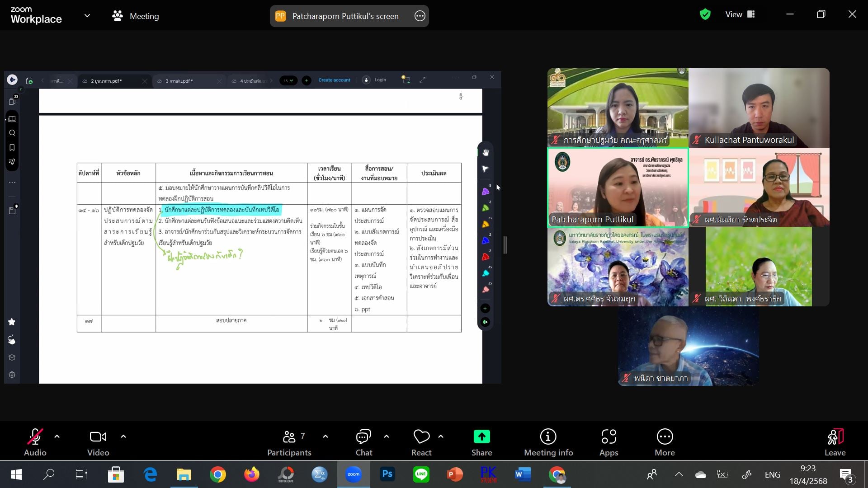Select Kullachat Pantuworakul video tile

tap(759, 108)
